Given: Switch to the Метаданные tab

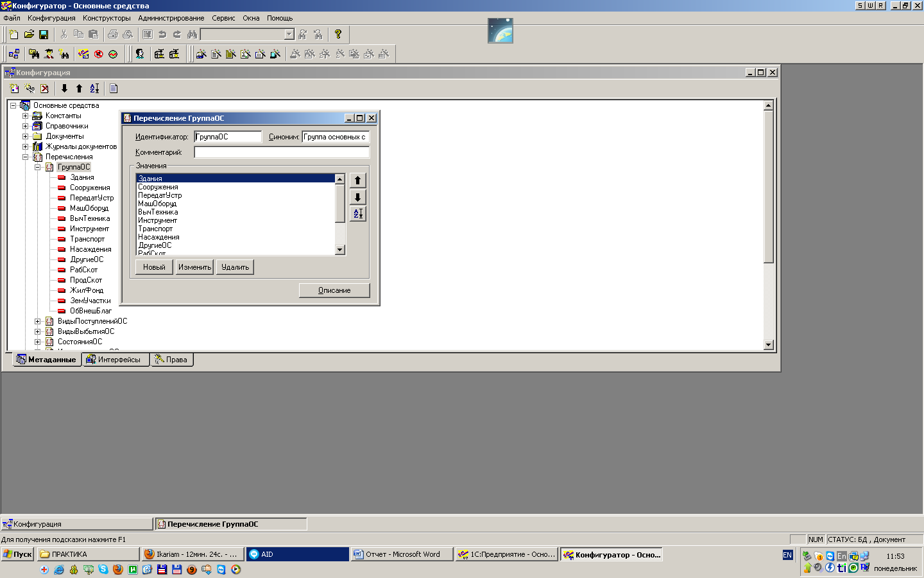Looking at the screenshot, I should click(47, 360).
